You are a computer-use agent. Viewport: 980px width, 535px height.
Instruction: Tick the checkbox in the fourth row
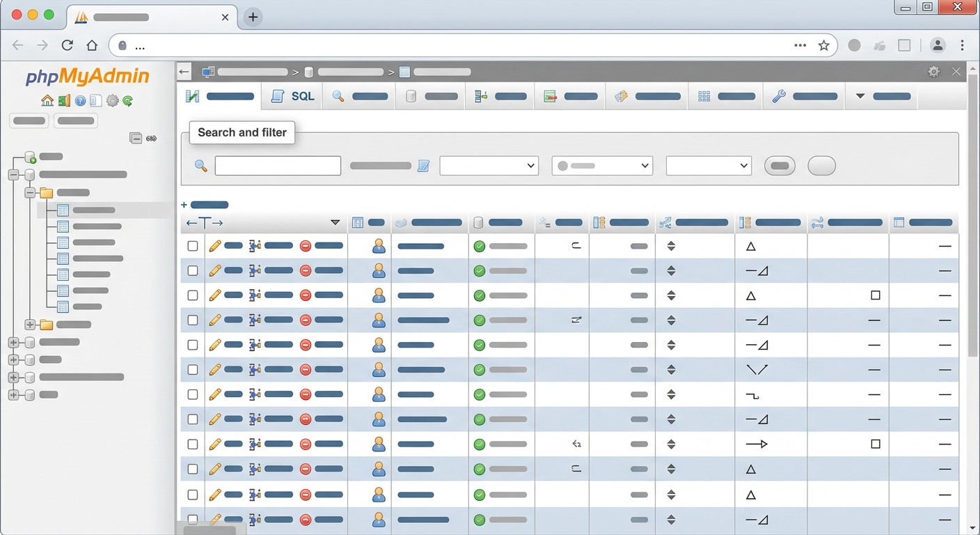click(x=193, y=320)
